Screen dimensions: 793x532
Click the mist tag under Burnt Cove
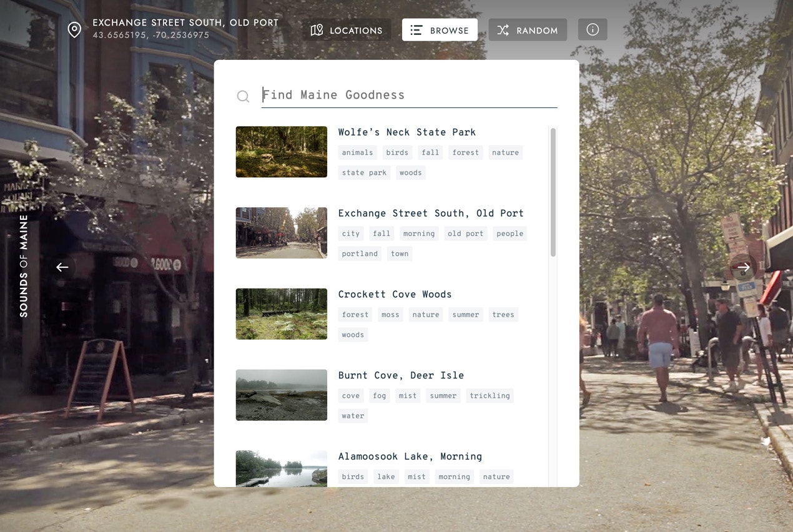click(408, 396)
